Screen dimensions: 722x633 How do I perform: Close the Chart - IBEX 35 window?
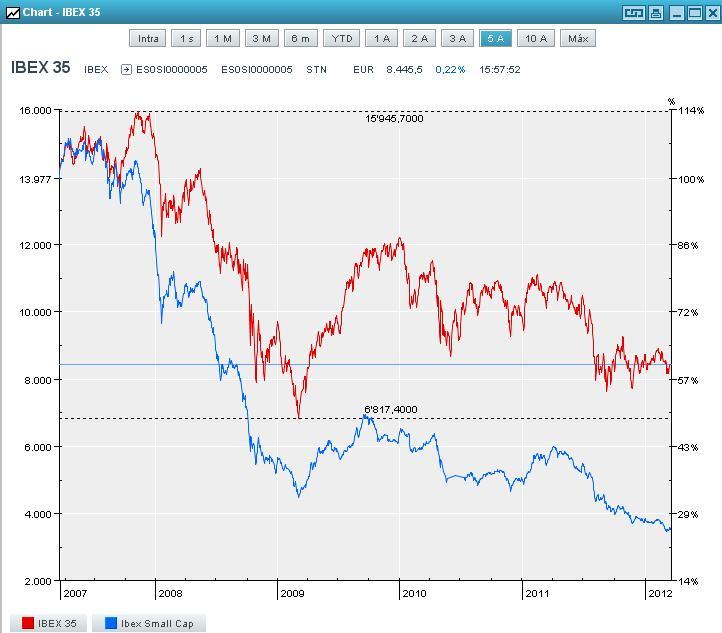coord(712,13)
